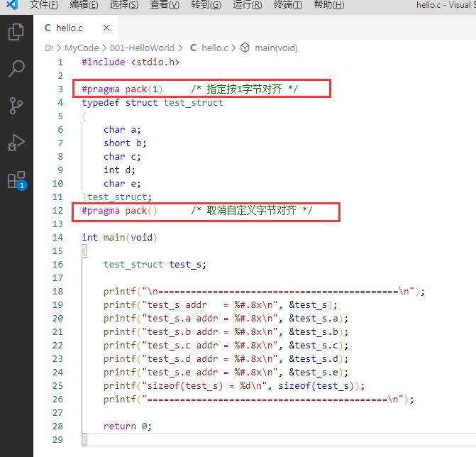
Task: Open the Source Control view
Action: click(16, 105)
